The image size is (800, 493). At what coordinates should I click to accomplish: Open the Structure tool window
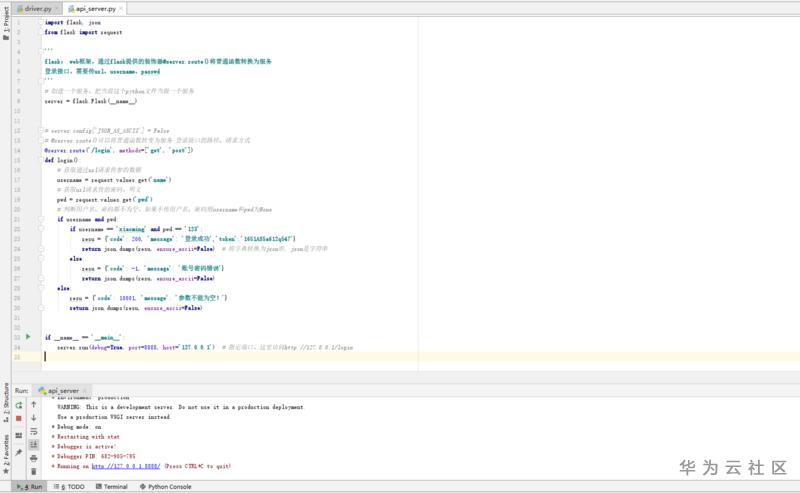[6, 402]
